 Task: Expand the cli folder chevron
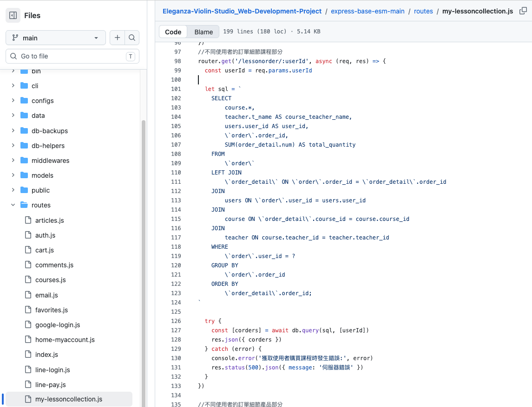pyautogui.click(x=13, y=86)
